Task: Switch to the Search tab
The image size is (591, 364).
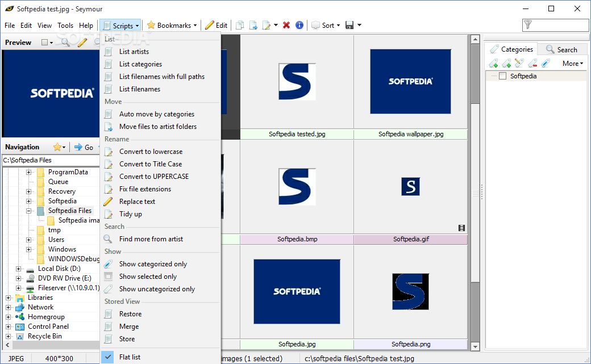Action: coord(562,49)
